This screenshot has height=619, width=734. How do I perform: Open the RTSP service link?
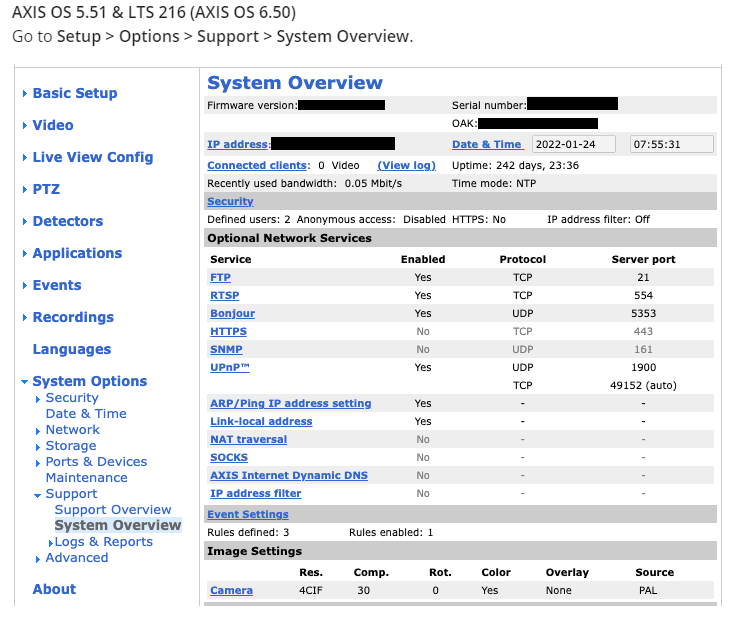[225, 295]
